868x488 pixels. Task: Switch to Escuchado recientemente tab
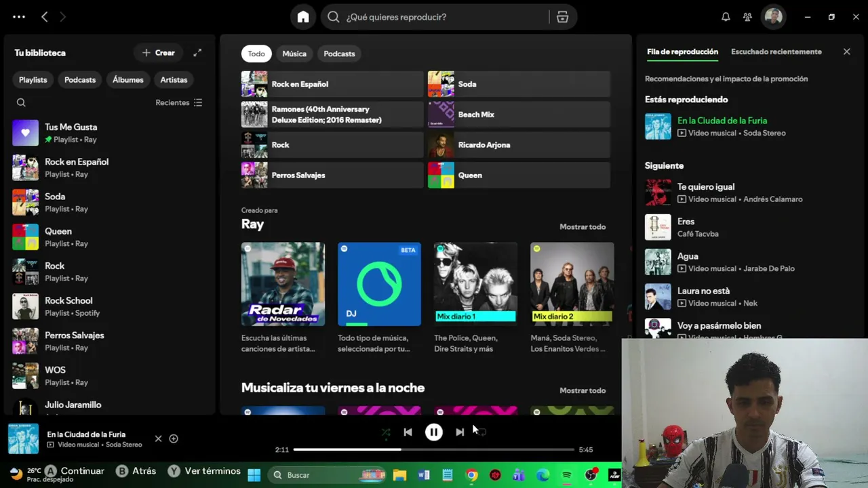(x=776, y=52)
